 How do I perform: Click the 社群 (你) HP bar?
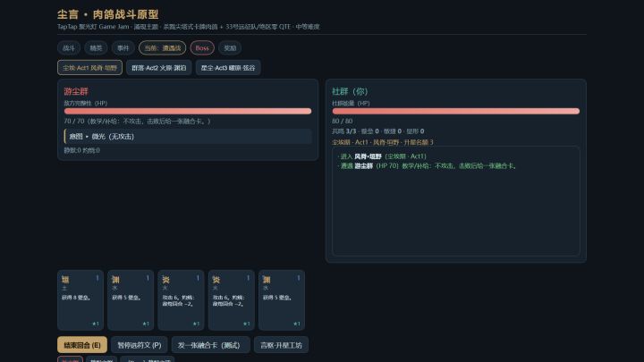(x=456, y=111)
